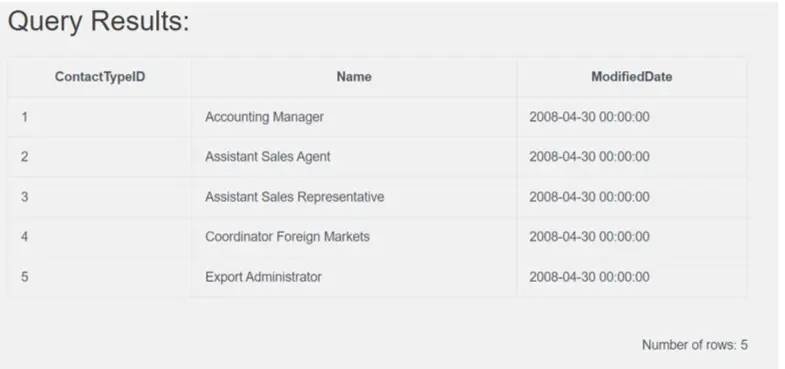Image resolution: width=785 pixels, height=369 pixels.
Task: Click ContactTypeID value 5 cell
Action: click(100, 277)
